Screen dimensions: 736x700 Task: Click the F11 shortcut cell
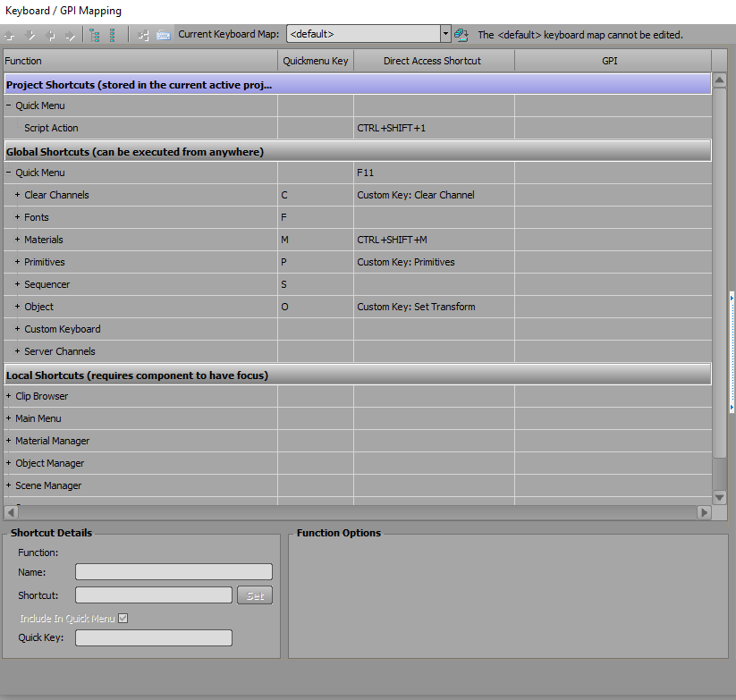(x=434, y=173)
